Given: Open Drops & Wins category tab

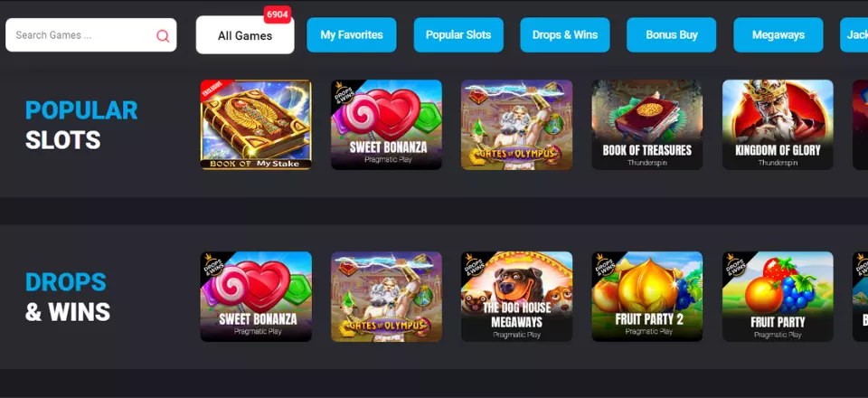Looking at the screenshot, I should point(564,35).
